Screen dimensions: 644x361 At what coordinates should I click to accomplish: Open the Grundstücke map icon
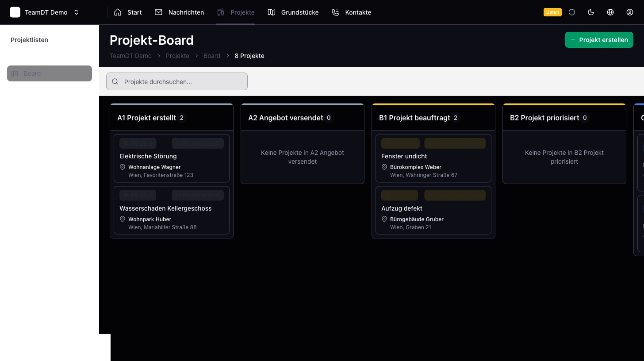[272, 12]
